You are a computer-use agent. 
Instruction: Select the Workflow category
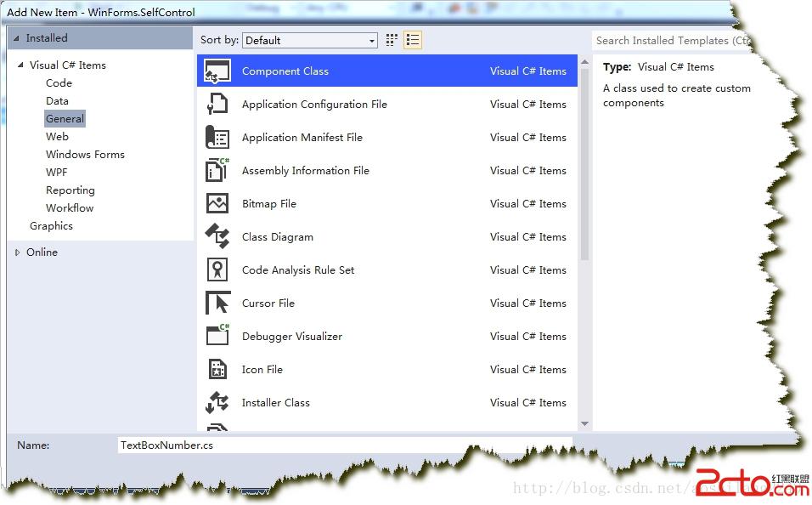[x=70, y=208]
